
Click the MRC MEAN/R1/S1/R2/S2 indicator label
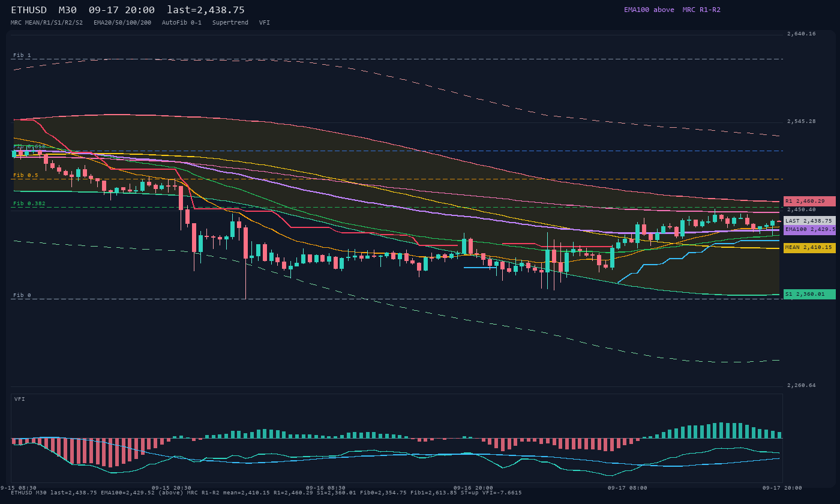coord(47,23)
